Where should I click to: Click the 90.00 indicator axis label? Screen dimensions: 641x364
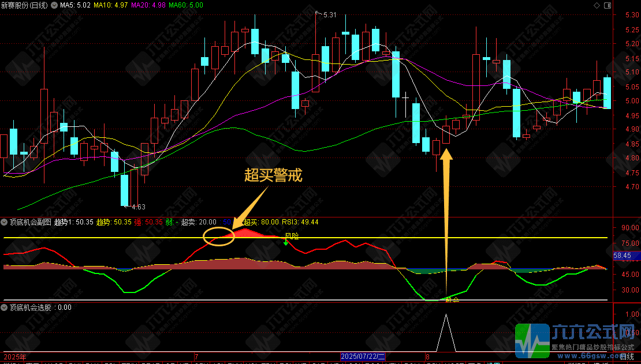(630, 228)
